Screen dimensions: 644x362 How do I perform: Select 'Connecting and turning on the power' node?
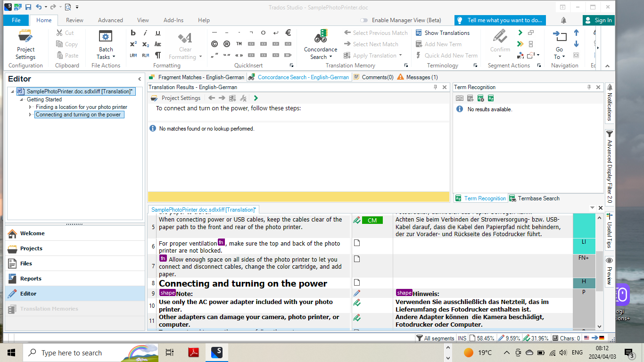tap(78, 115)
